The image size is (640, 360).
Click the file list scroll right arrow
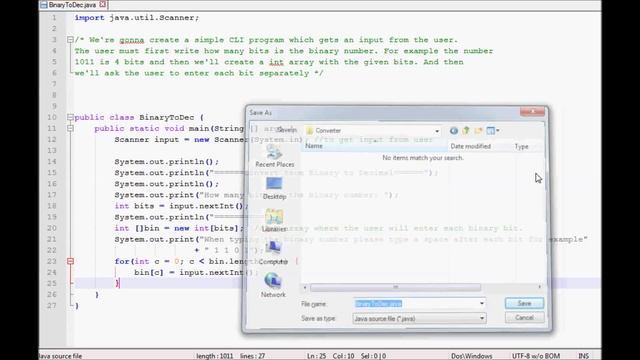(x=540, y=287)
